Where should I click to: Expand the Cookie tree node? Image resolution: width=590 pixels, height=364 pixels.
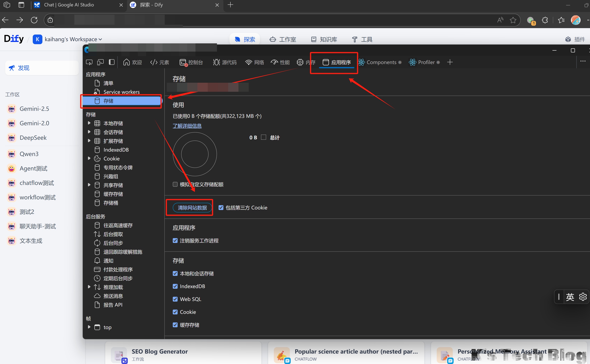pyautogui.click(x=89, y=158)
